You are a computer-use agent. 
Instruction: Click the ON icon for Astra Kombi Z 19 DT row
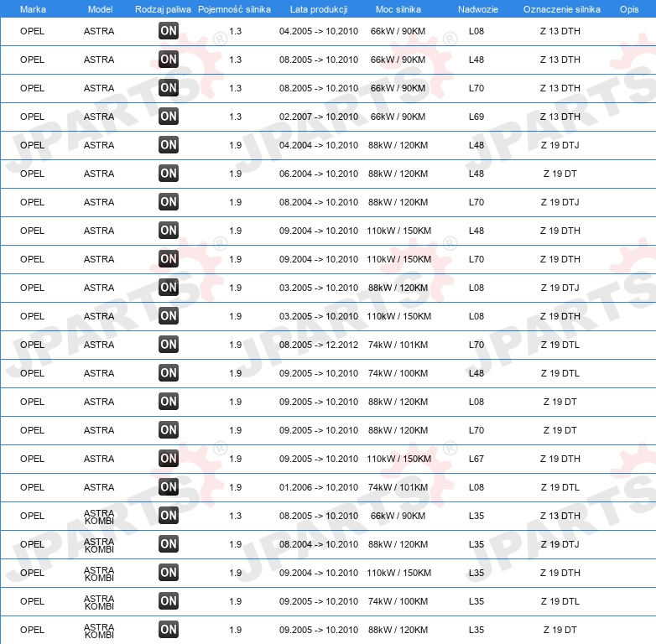pyautogui.click(x=169, y=630)
